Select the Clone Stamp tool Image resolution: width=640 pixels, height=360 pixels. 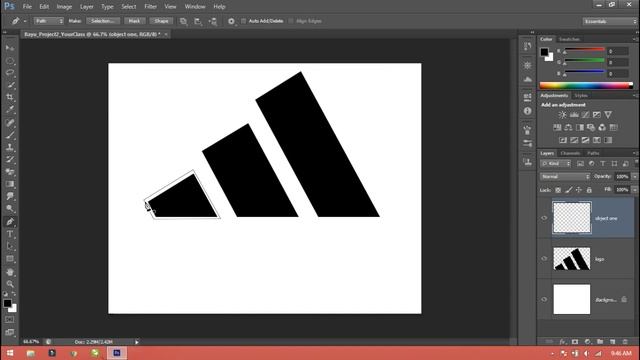coord(10,147)
